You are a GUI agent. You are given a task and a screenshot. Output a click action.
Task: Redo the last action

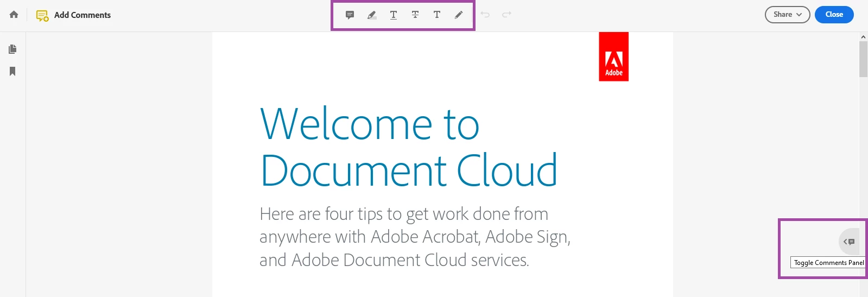click(506, 15)
